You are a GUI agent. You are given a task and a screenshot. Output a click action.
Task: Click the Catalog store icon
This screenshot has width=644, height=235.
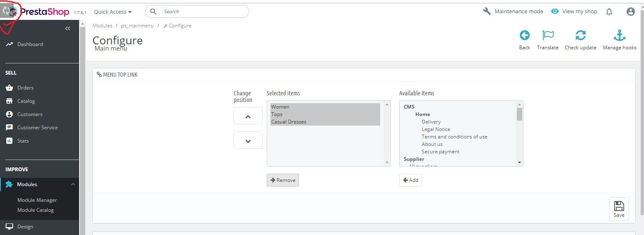click(x=9, y=101)
